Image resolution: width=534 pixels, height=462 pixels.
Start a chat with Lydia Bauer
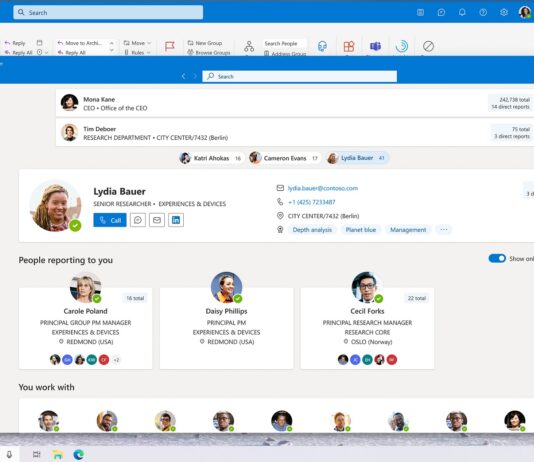coord(138,220)
